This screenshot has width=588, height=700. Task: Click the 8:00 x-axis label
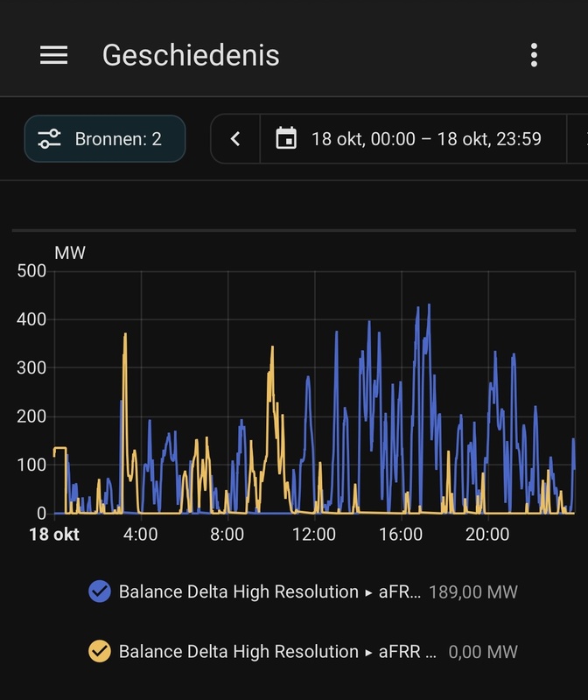[x=227, y=535]
